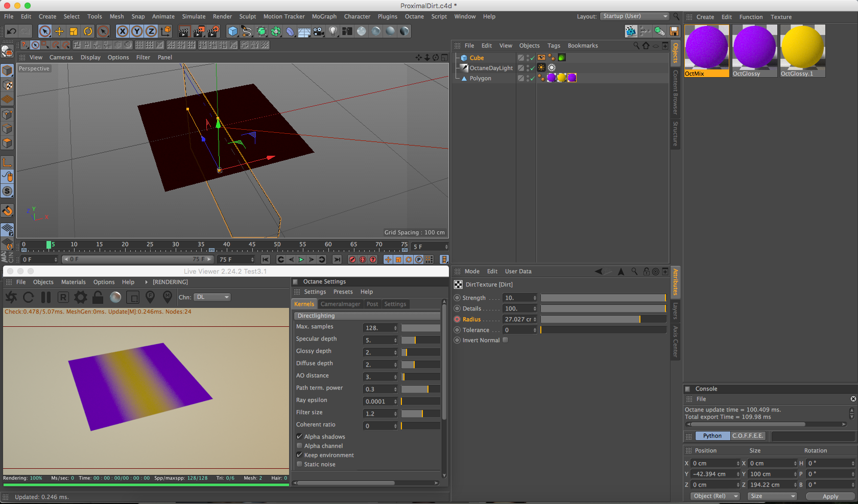Adjust the Radius slider bar
Image resolution: width=858 pixels, height=504 pixels.
coord(603,319)
